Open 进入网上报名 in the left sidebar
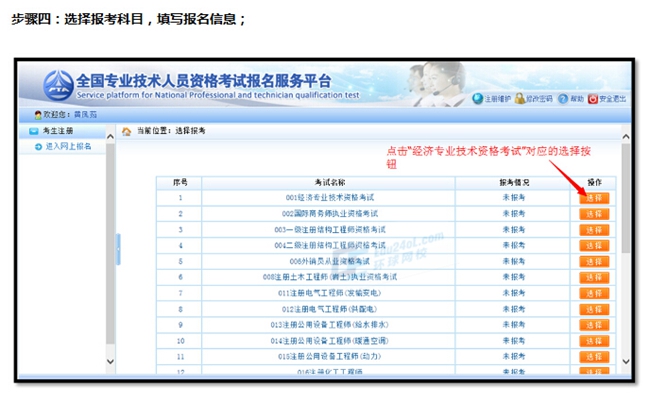The width and height of the screenshot is (650, 402). click(x=67, y=146)
